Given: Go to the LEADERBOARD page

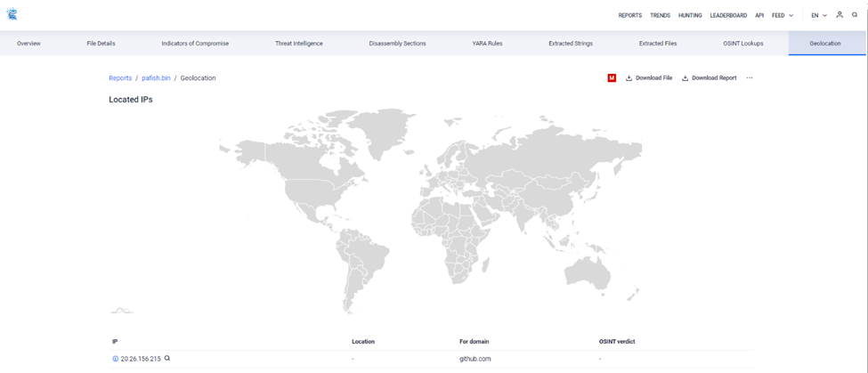Looking at the screenshot, I should point(728,15).
